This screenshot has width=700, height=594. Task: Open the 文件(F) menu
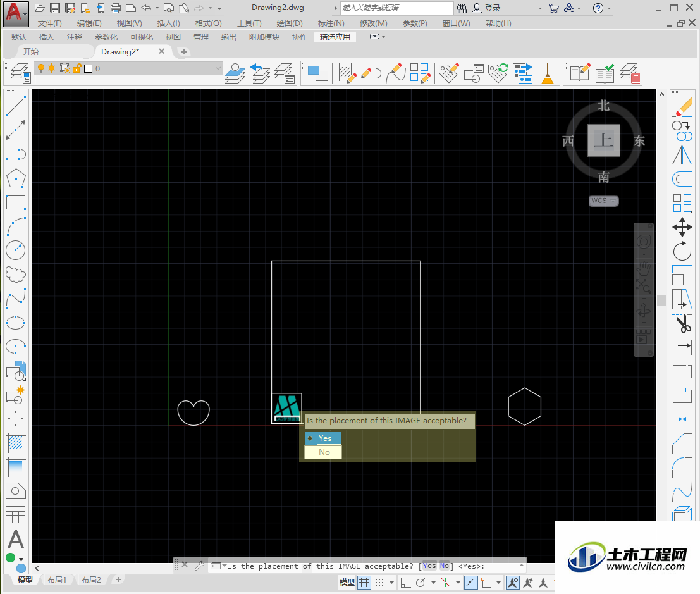49,23
